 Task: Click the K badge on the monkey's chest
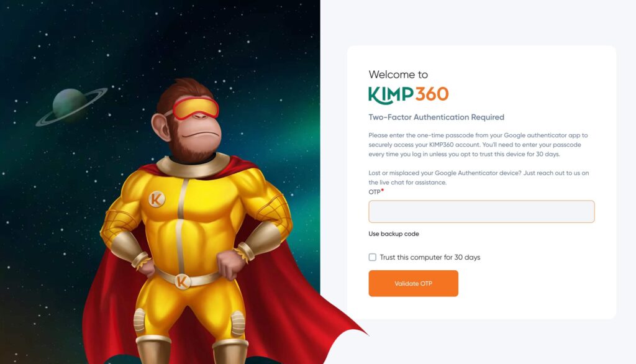tap(157, 199)
